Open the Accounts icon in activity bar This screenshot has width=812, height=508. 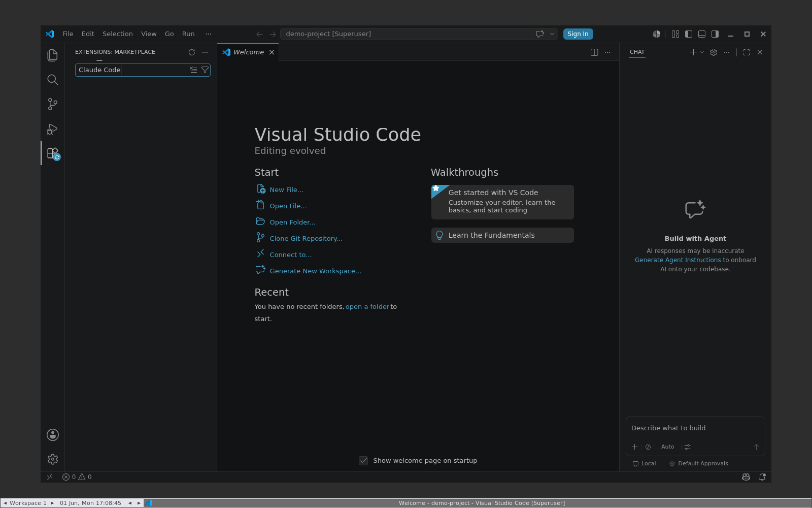pyautogui.click(x=52, y=435)
